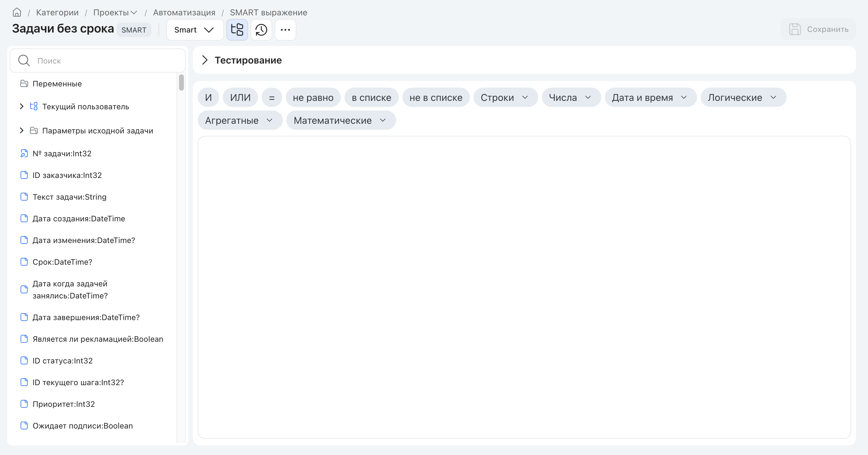Image resolution: width=868 pixels, height=455 pixels.
Task: Select Является ли рекламацией:Boolean variable
Action: pyautogui.click(x=98, y=339)
